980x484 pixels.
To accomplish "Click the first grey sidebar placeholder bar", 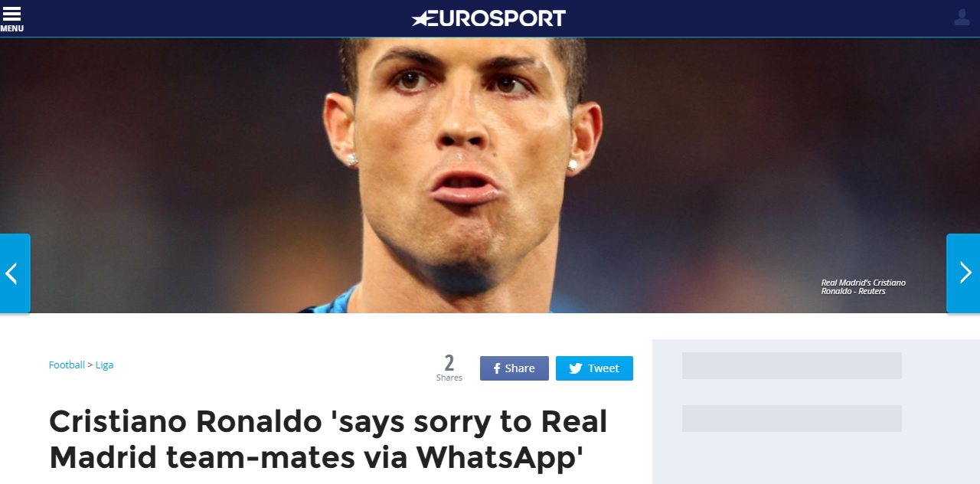I will (x=792, y=365).
